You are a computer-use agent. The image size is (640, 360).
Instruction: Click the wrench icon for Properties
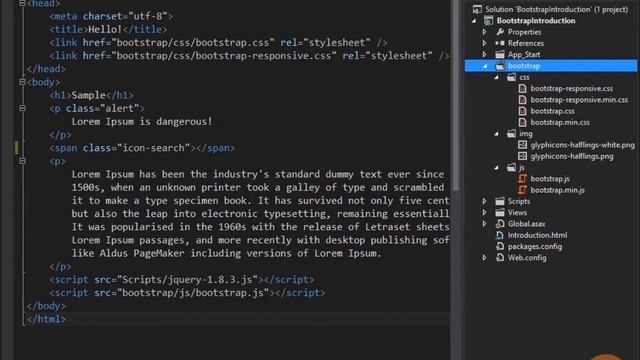tap(500, 32)
